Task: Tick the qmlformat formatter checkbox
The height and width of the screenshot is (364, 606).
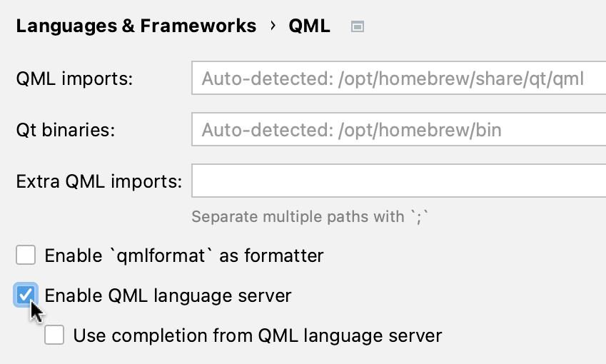Action: [x=26, y=255]
